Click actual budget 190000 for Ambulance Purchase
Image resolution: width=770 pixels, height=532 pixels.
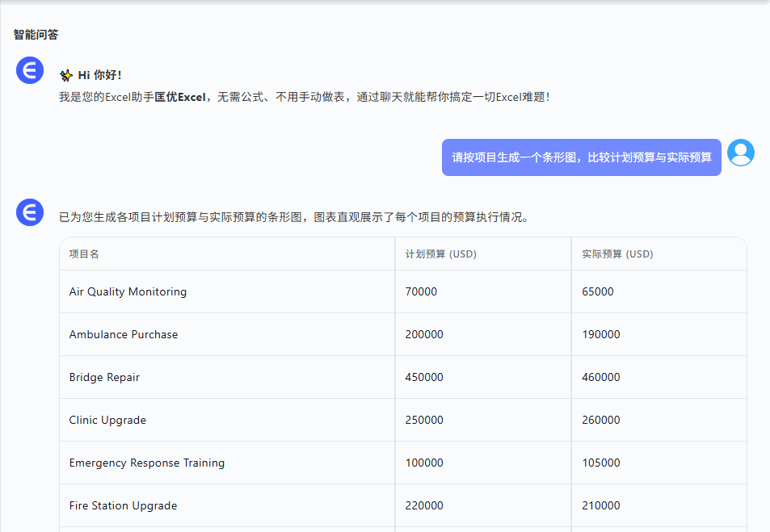659,334
